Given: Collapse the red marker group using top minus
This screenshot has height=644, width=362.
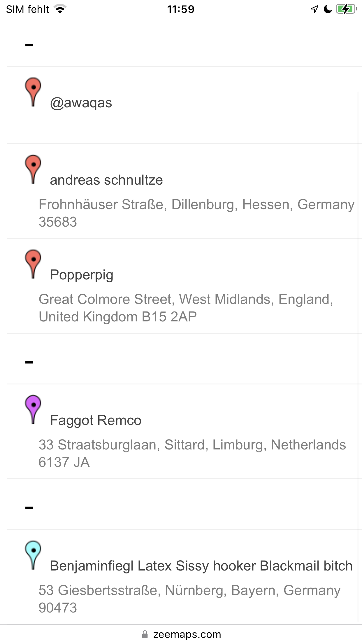Looking at the screenshot, I should click(29, 45).
